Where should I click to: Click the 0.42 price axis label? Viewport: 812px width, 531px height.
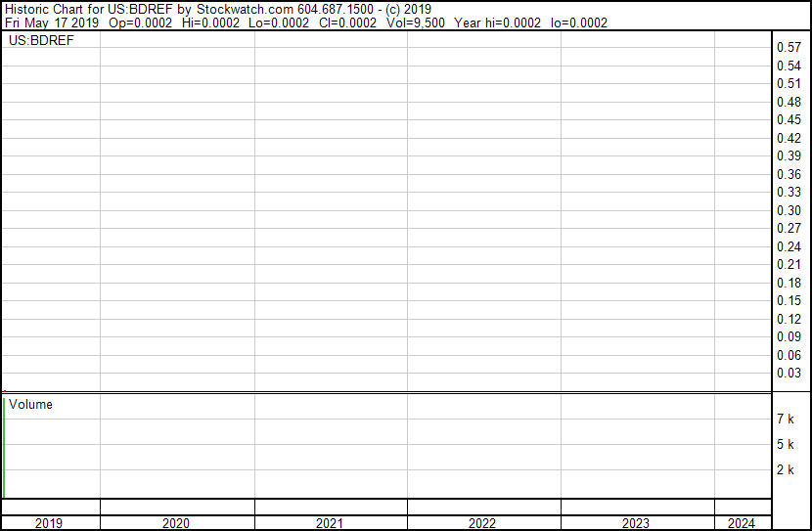tap(789, 138)
